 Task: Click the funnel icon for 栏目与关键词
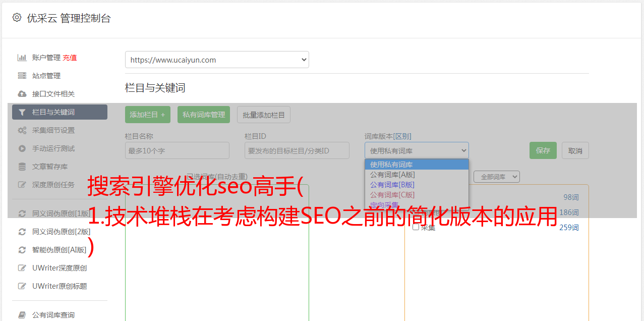22,112
